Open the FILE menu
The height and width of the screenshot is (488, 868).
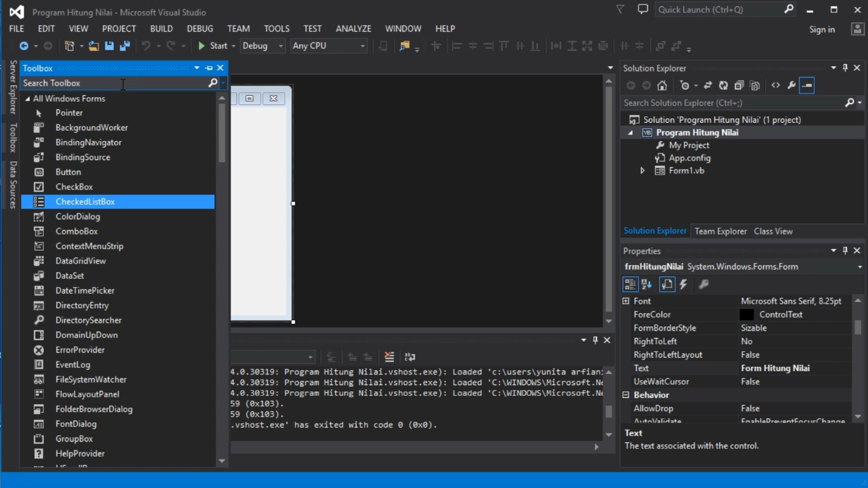[x=17, y=29]
